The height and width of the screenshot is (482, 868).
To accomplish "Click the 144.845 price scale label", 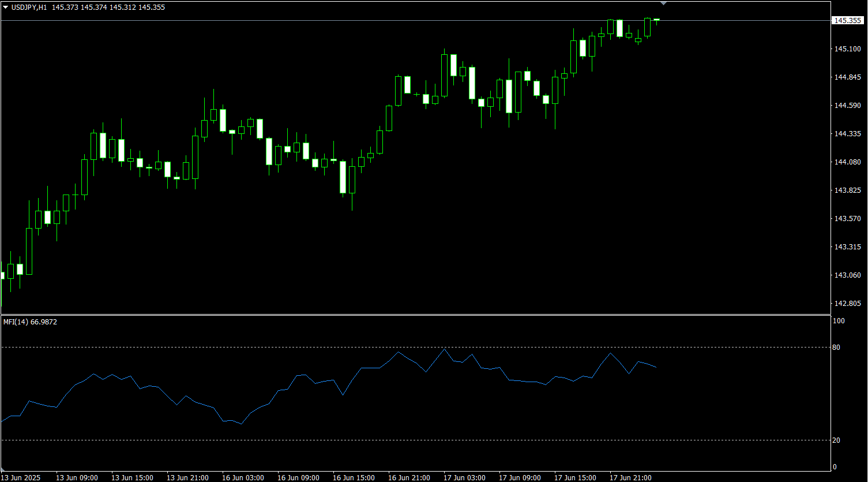I will click(x=848, y=77).
